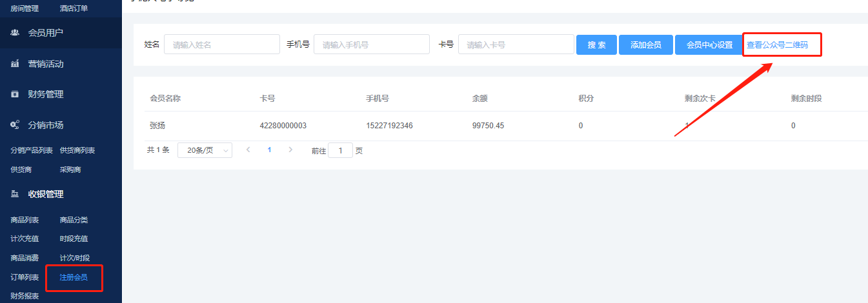Focus the 卡号 input field
Image resolution: width=868 pixels, height=303 pixels.
click(516, 44)
